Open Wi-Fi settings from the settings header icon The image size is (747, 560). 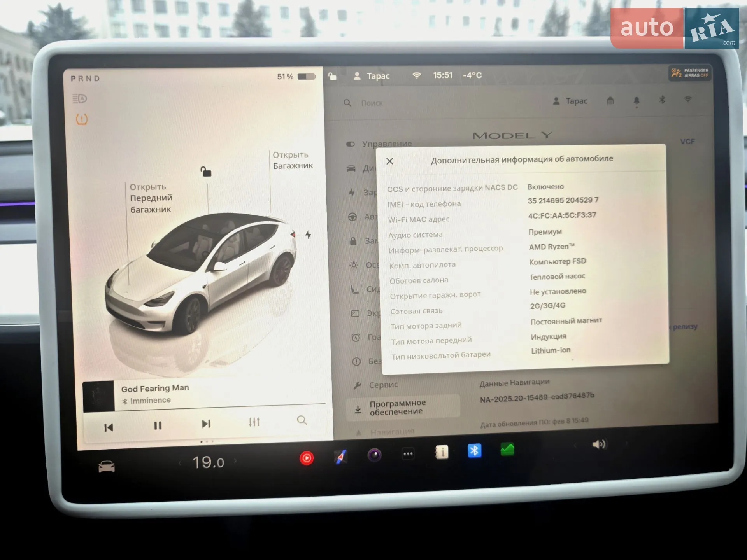click(x=688, y=100)
